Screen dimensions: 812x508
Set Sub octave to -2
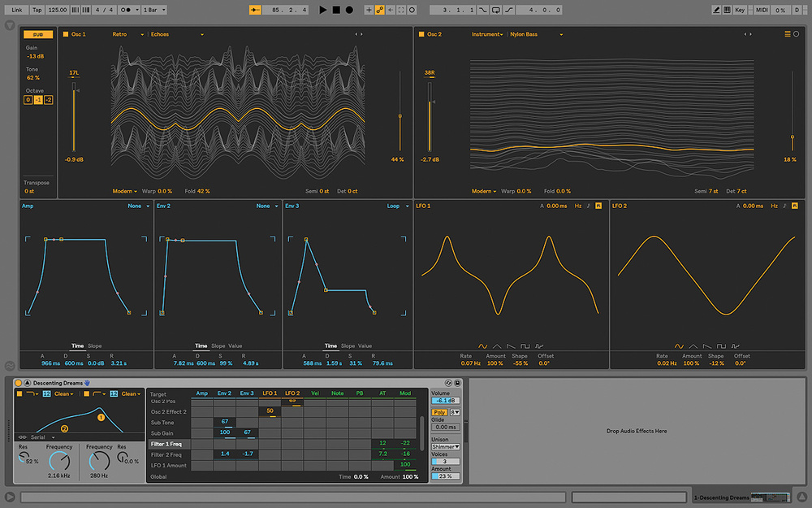[48, 99]
